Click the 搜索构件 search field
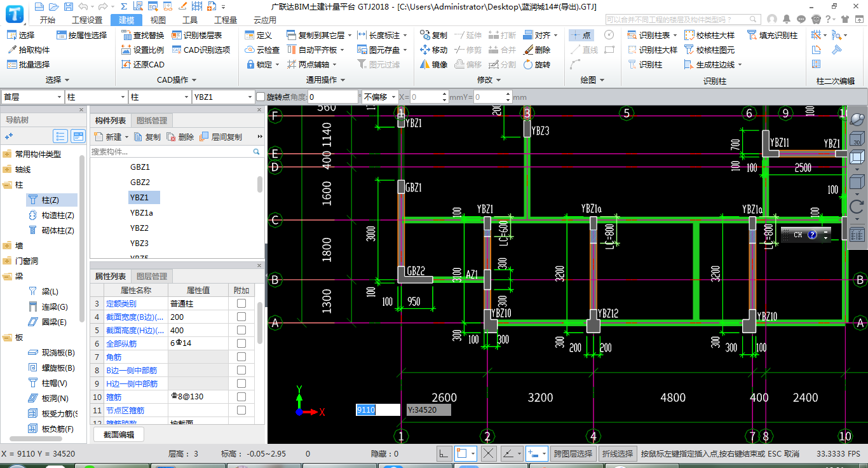Viewport: 868px width, 468px height. tap(176, 152)
